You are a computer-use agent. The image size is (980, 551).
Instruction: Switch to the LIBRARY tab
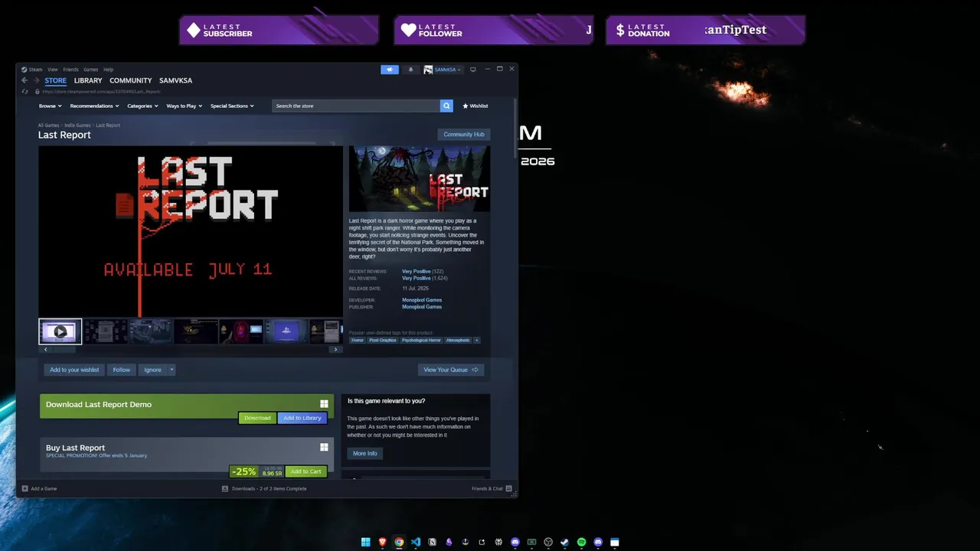point(88,80)
